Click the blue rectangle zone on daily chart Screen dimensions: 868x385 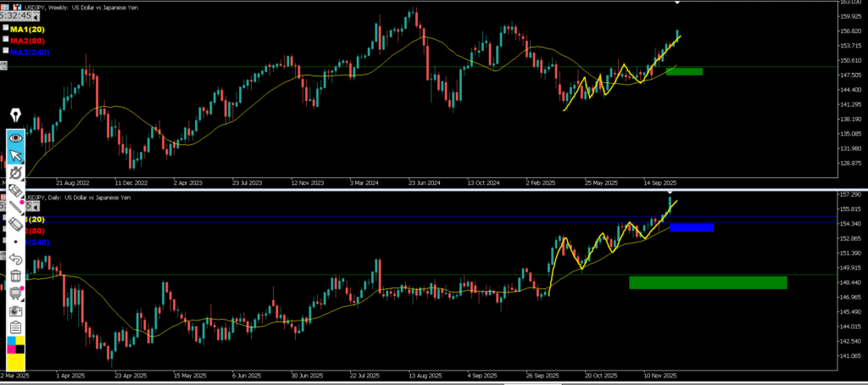tap(691, 227)
